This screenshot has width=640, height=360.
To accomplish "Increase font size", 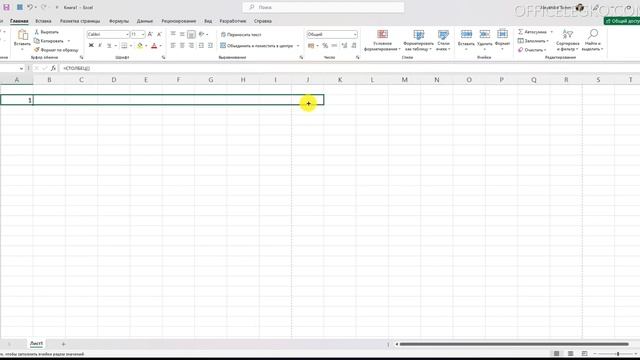I will click(x=150, y=34).
